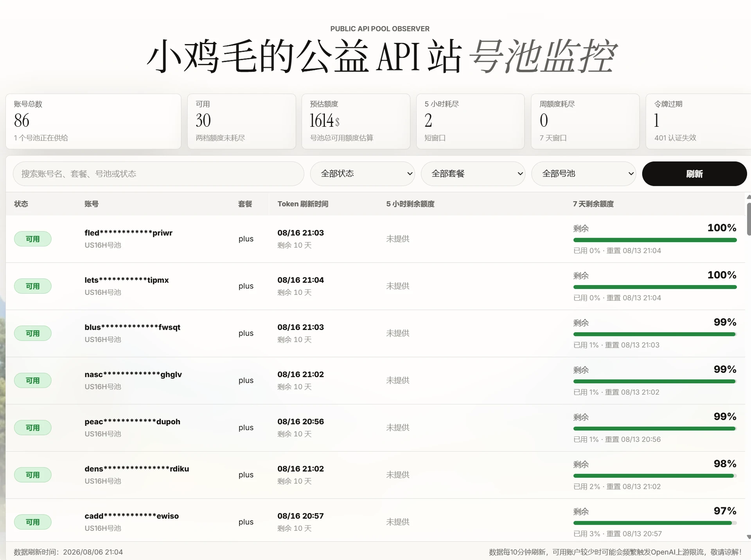The width and height of the screenshot is (751, 560).
Task: Select account name fled************priwr
Action: coord(128,233)
